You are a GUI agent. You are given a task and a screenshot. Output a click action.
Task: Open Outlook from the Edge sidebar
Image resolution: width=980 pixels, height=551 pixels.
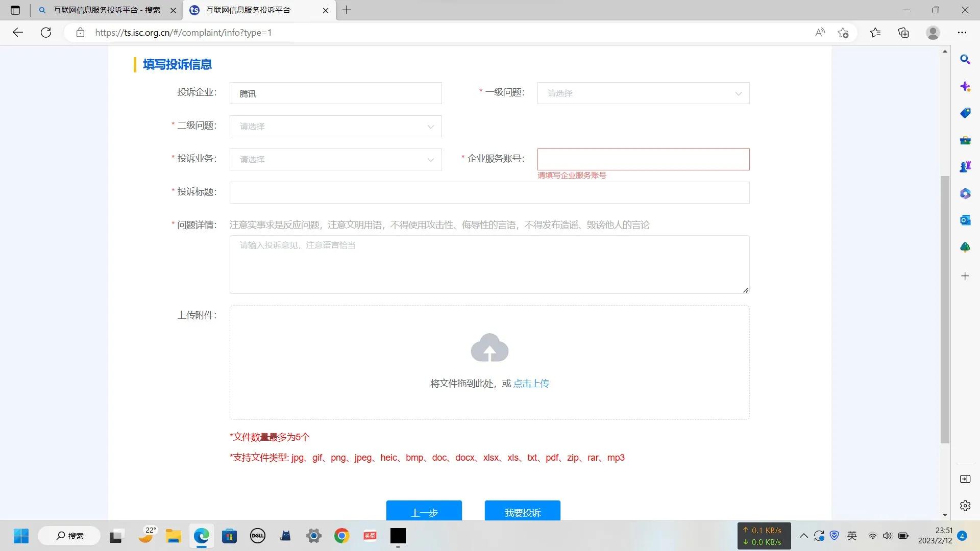pyautogui.click(x=965, y=220)
